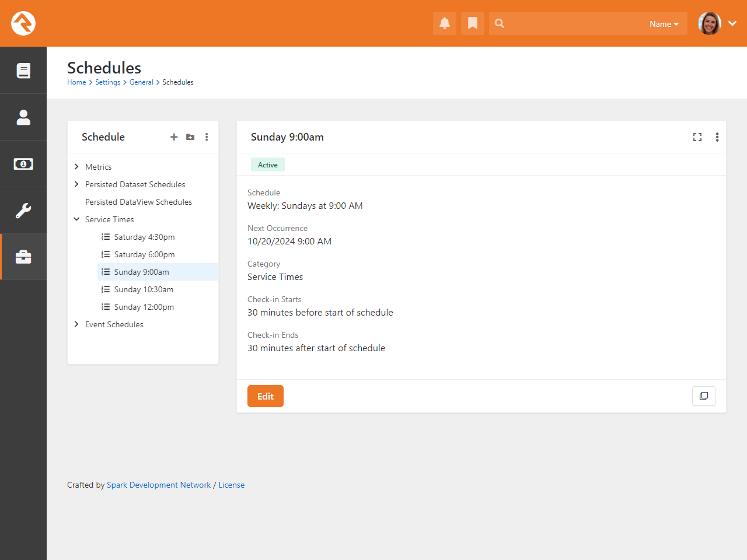Click the Edit button

pyautogui.click(x=266, y=396)
